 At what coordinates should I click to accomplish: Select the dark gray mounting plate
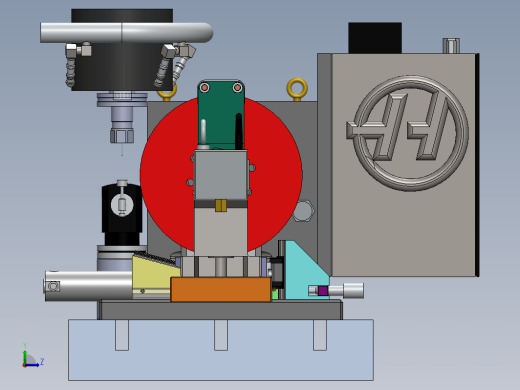pos(220,310)
